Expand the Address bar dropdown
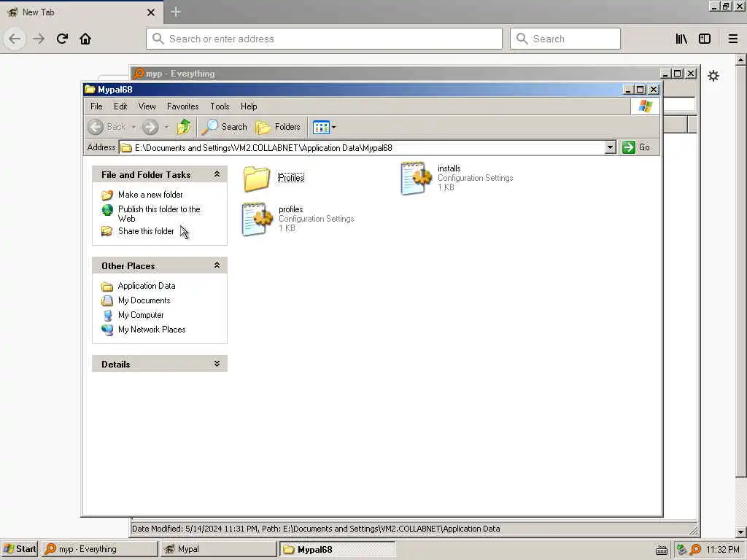This screenshot has width=747, height=560. click(x=611, y=147)
